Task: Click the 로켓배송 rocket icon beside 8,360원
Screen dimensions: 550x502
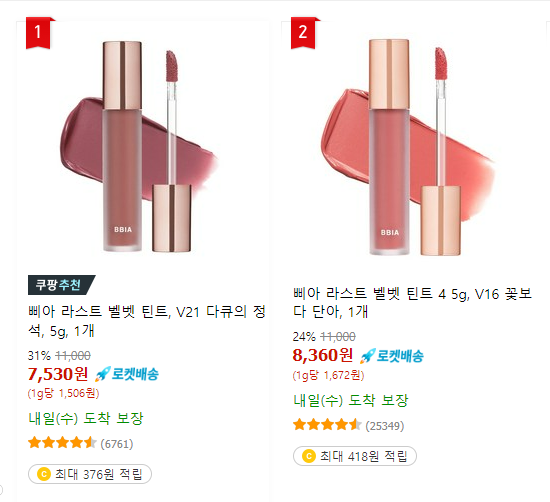Action: [368, 356]
